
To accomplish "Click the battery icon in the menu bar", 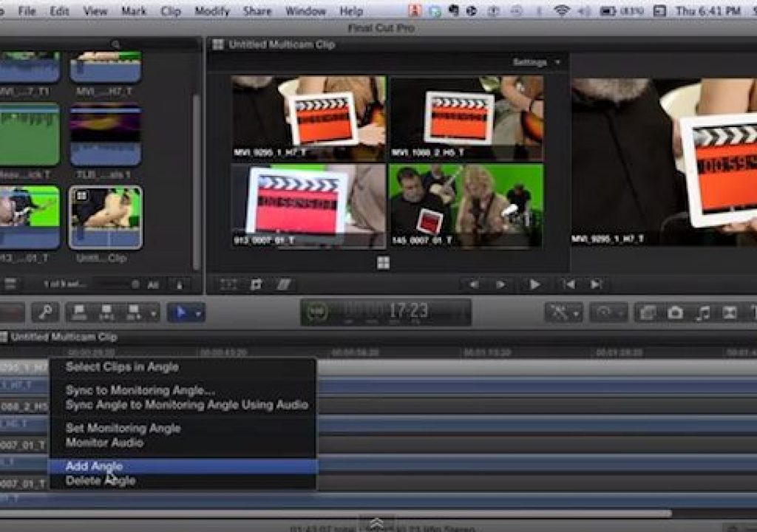I will [608, 10].
